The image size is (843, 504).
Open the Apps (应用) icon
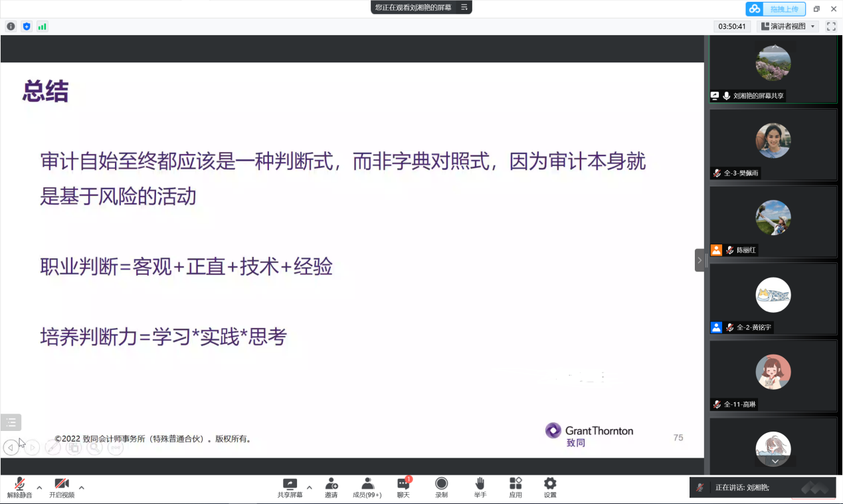tap(515, 487)
